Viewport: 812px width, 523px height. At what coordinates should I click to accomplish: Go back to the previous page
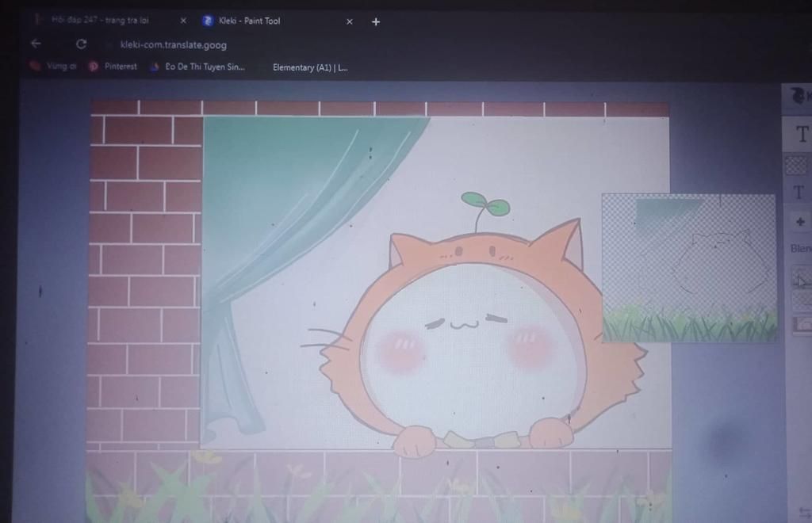point(36,44)
